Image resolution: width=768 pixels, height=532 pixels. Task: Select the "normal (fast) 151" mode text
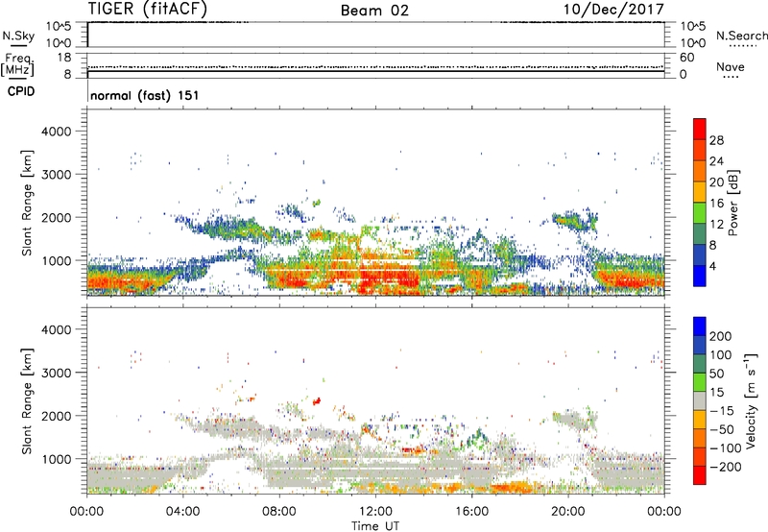click(x=145, y=95)
